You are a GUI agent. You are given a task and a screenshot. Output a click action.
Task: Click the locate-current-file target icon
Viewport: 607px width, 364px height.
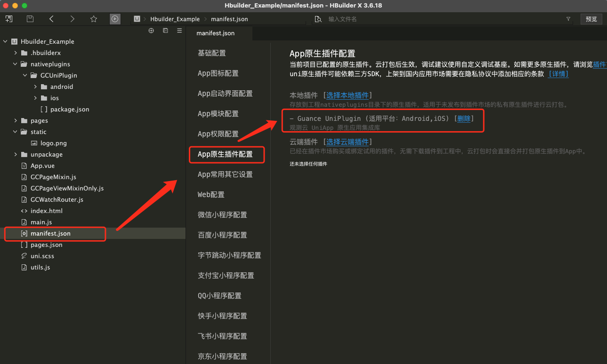151,31
